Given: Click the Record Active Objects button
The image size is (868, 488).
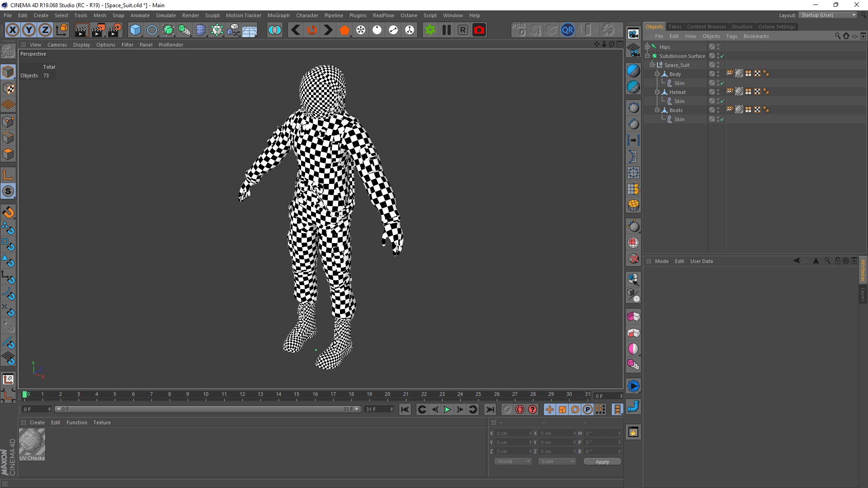Looking at the screenshot, I should pos(507,409).
